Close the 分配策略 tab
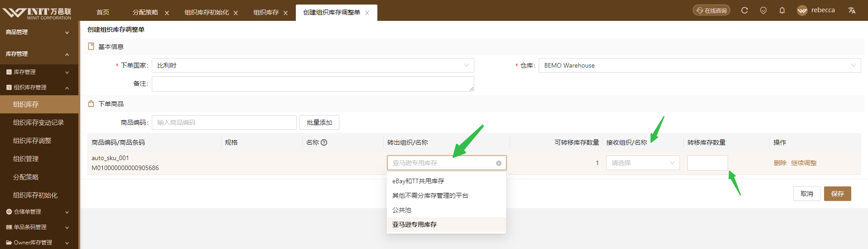 [x=167, y=13]
